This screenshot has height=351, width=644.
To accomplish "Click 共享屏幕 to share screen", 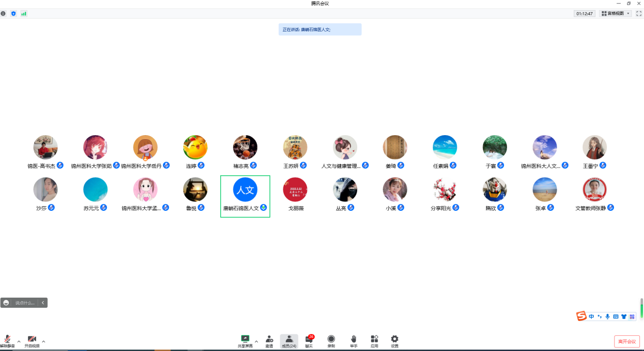I will click(245, 341).
